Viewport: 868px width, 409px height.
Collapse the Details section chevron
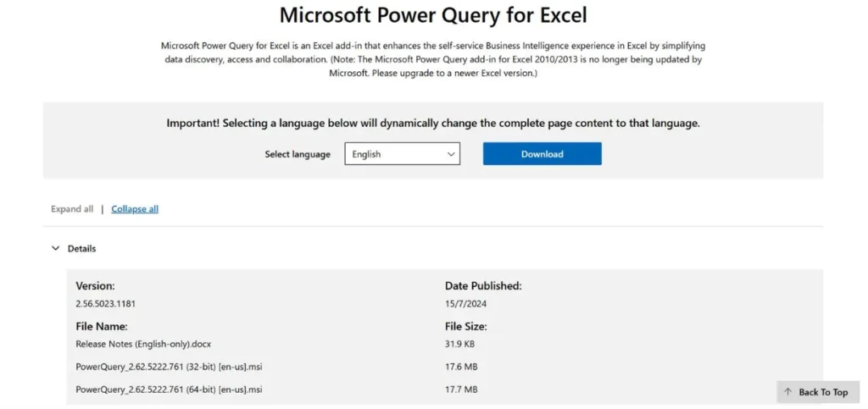56,249
